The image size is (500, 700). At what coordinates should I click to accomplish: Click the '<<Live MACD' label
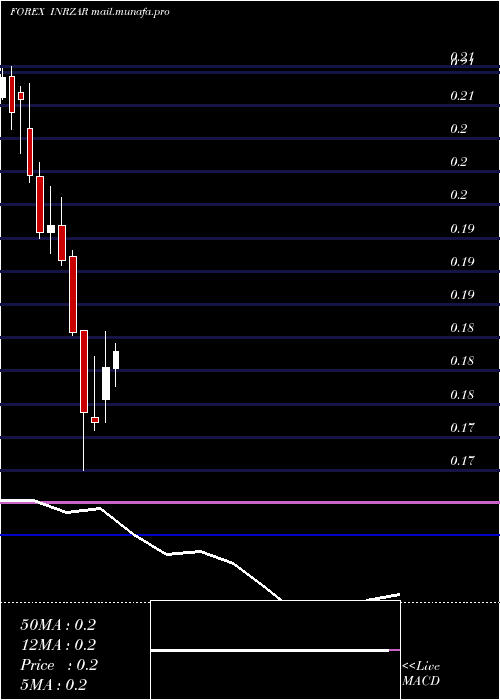[421, 674]
